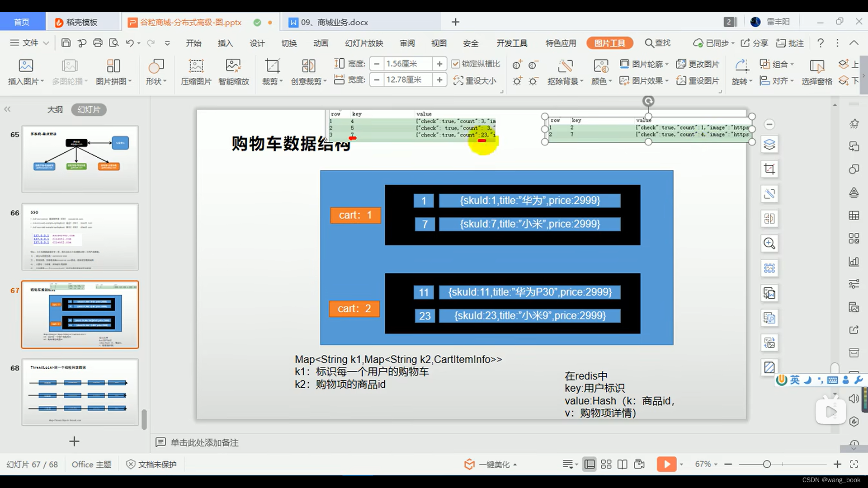This screenshot has height=488, width=868.
Task: Switch the panel to 大纲 outline view
Action: coord(55,109)
